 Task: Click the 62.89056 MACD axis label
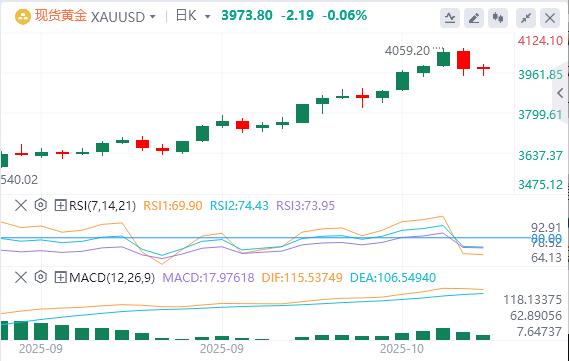pyautogui.click(x=536, y=316)
